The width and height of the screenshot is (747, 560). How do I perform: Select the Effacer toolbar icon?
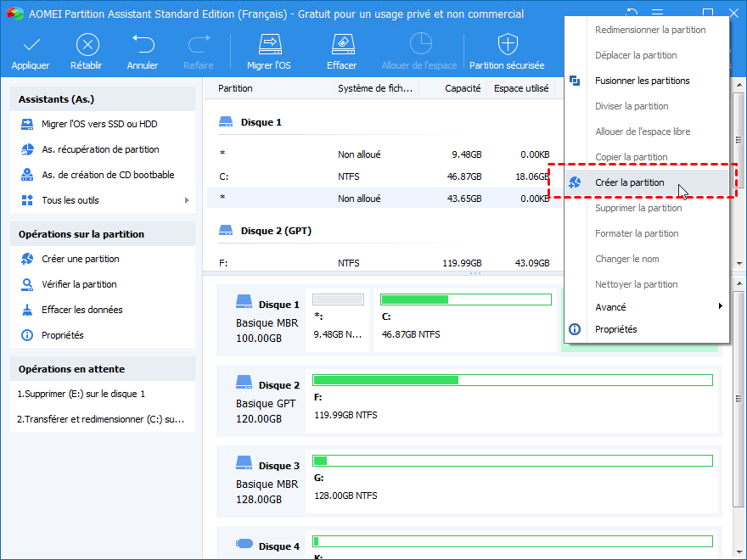pyautogui.click(x=341, y=45)
